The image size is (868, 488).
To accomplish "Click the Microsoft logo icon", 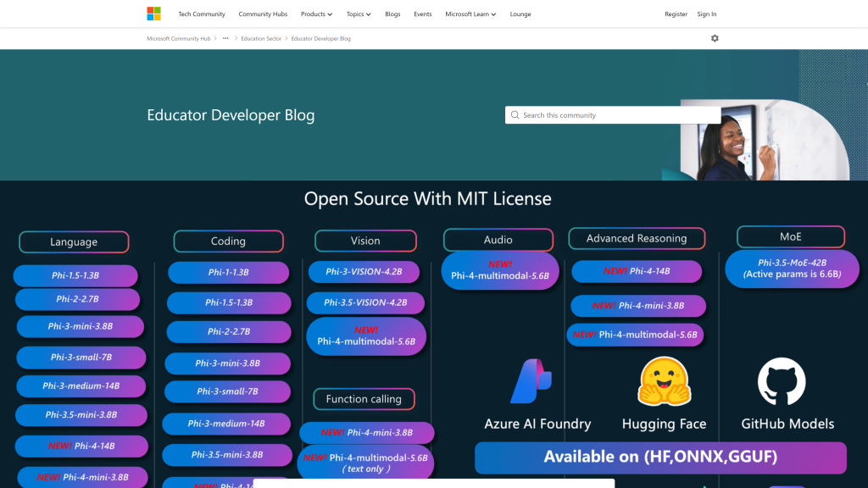I will (x=153, y=14).
